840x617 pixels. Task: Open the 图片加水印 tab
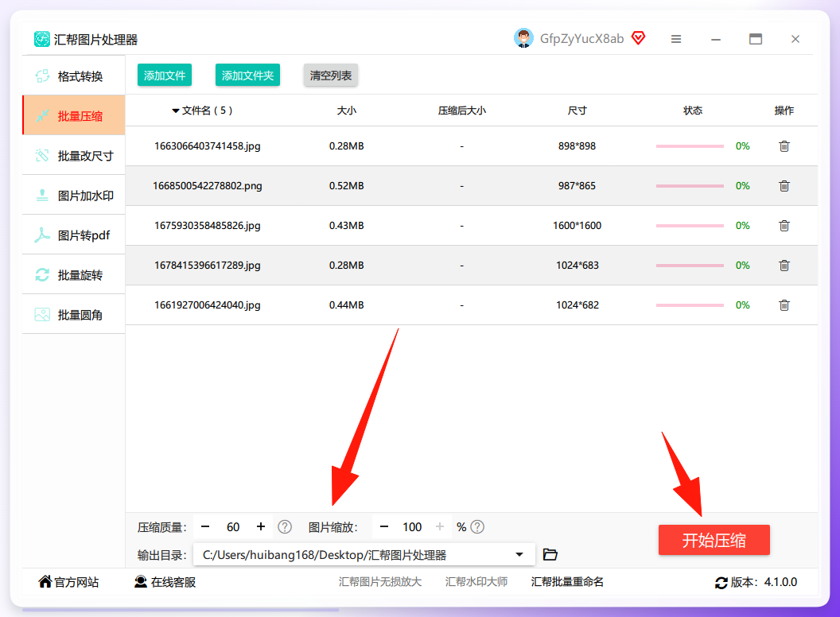tap(74, 195)
